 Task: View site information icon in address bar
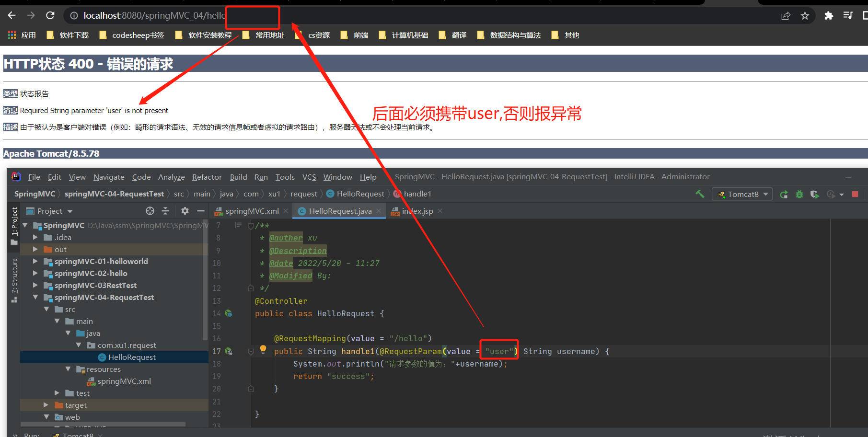click(x=74, y=16)
